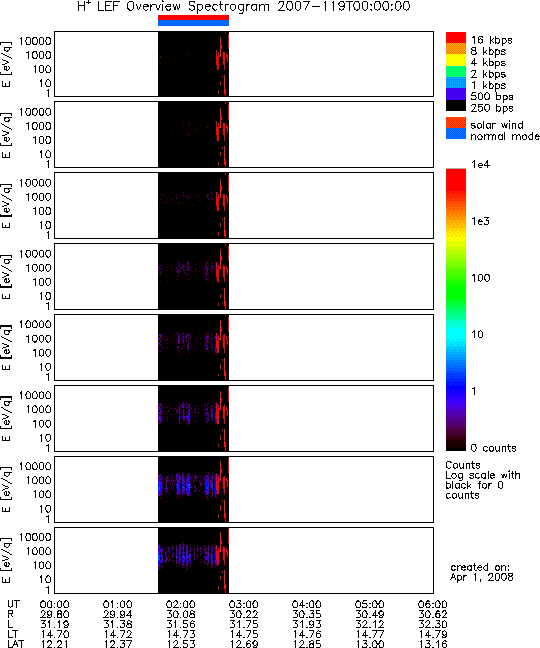Click the 500 bps purple legend swatch

(x=456, y=94)
